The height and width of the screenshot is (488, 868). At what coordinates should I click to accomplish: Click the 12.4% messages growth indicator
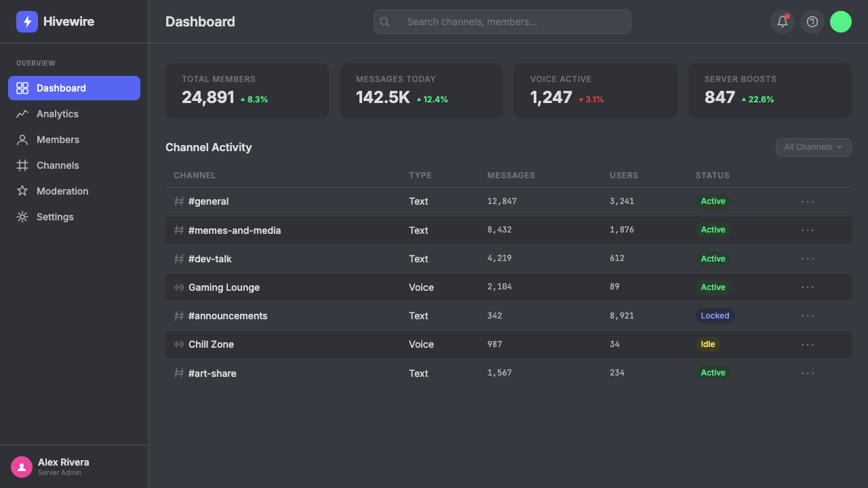(432, 100)
